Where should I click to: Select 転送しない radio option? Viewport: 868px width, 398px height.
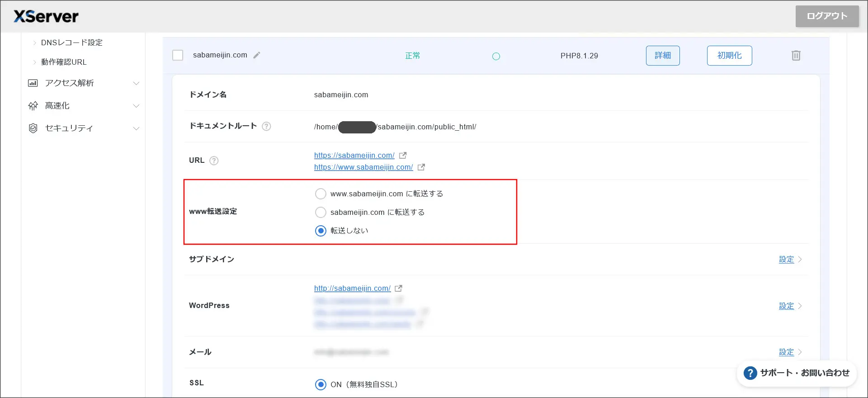(321, 231)
